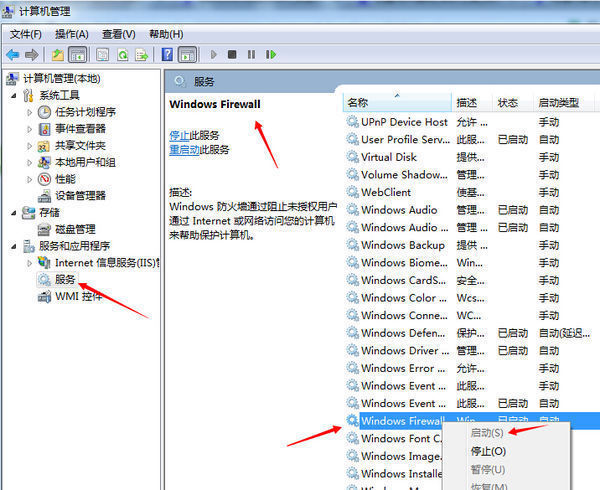Select Shared Folders (共享文件夹) node
The image size is (600, 490).
(x=72, y=146)
